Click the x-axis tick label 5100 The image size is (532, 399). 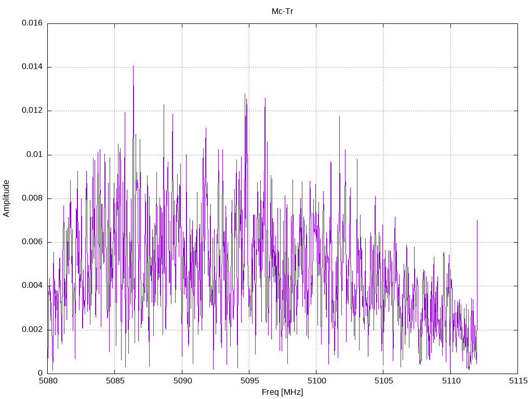coord(316,381)
